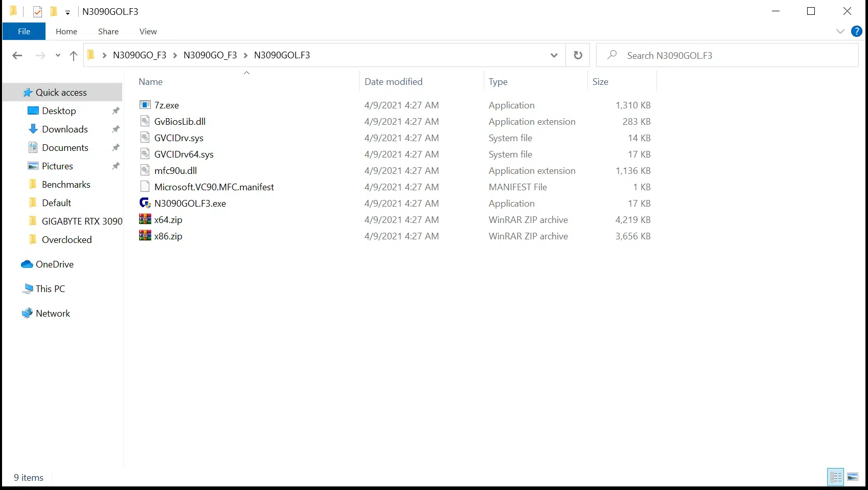868x490 pixels.
Task: Click the x64.zip WinRAR icon
Action: point(145,219)
